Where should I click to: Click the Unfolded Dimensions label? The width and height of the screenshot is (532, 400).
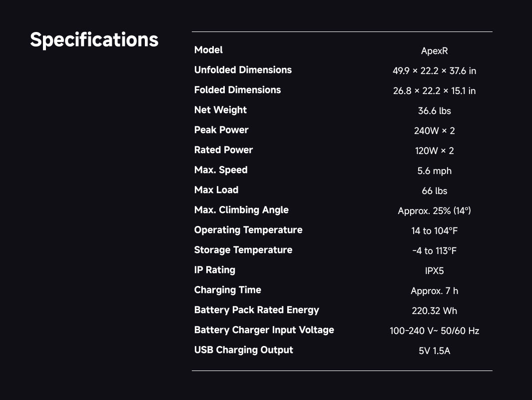point(243,70)
